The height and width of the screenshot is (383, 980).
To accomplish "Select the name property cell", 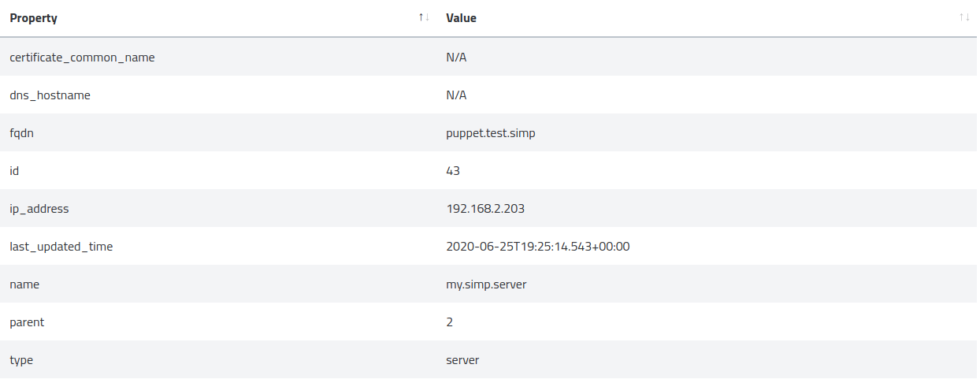I will (24, 284).
